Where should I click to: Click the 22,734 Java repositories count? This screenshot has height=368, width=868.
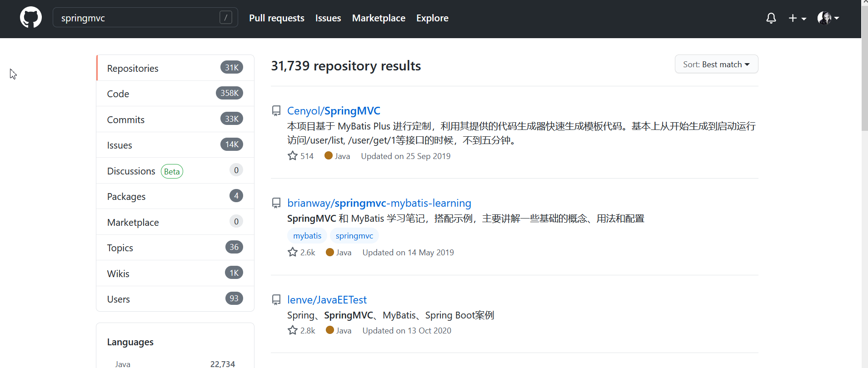pos(223,364)
